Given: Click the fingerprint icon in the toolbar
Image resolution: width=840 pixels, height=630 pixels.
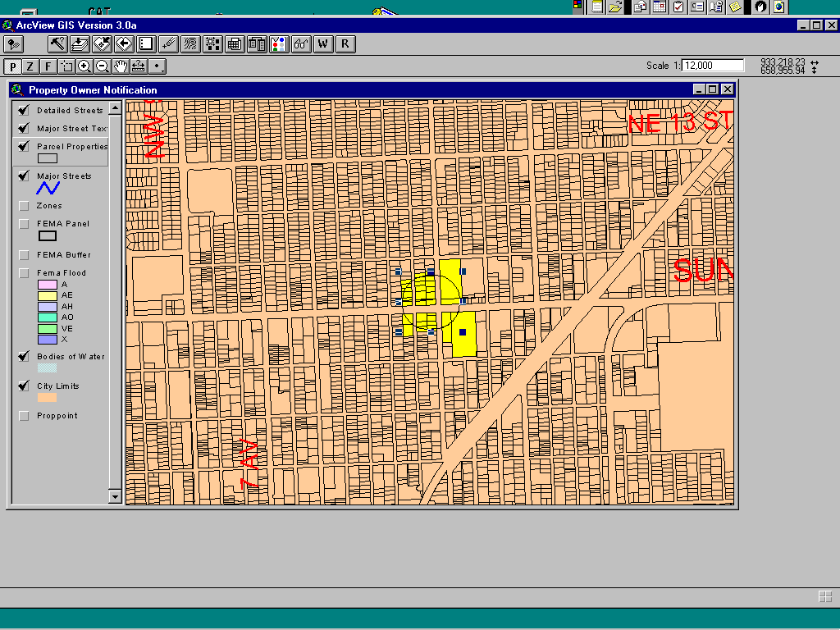Looking at the screenshot, I should pyautogui.click(x=190, y=43).
